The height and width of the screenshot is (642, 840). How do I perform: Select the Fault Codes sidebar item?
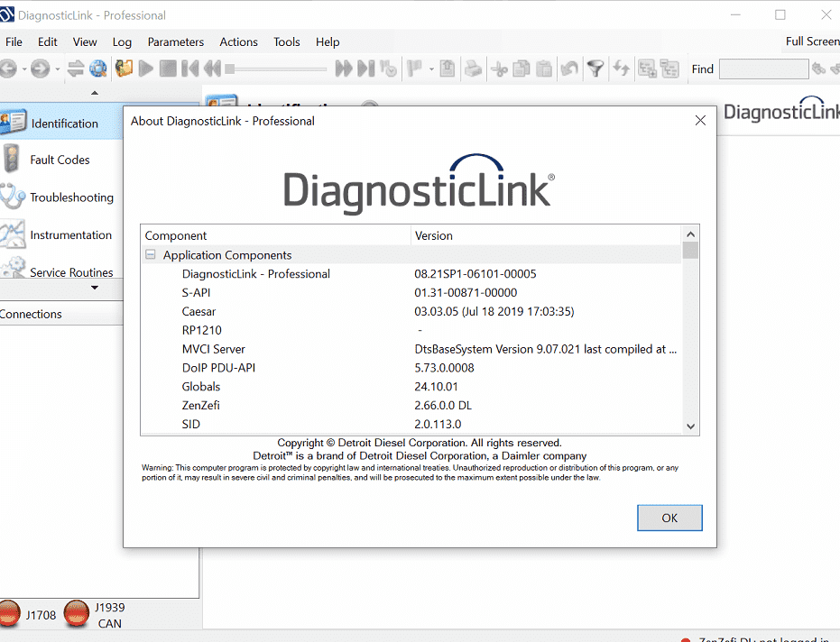point(61,160)
